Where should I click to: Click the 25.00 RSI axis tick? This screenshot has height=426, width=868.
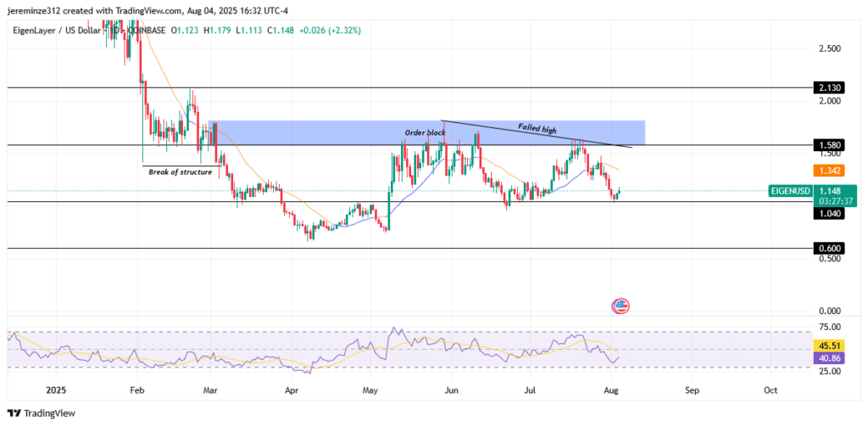(x=831, y=371)
